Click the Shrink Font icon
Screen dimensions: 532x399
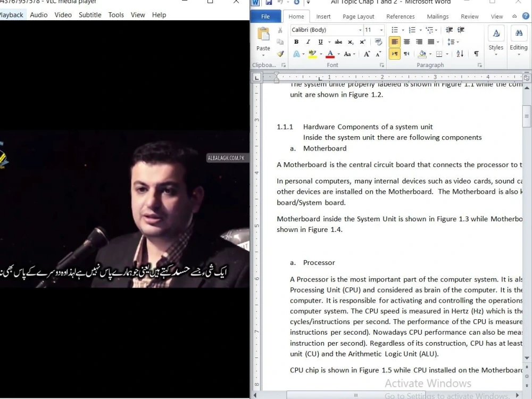[378, 54]
